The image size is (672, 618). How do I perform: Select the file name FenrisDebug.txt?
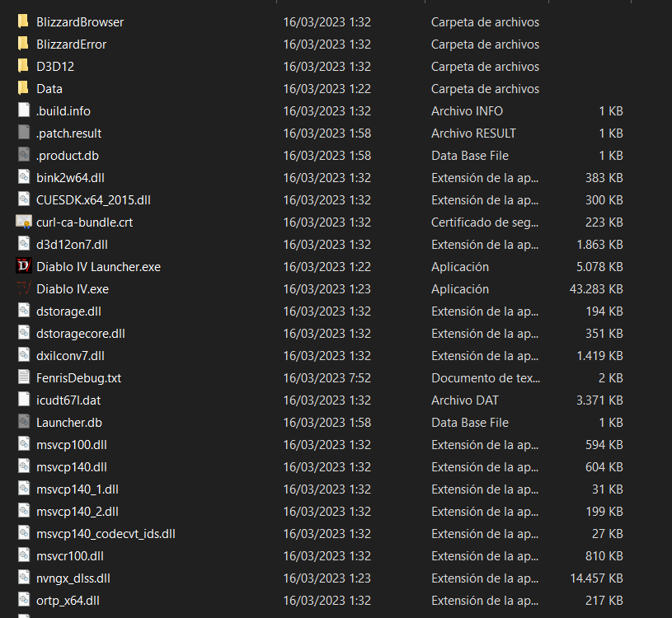79,378
